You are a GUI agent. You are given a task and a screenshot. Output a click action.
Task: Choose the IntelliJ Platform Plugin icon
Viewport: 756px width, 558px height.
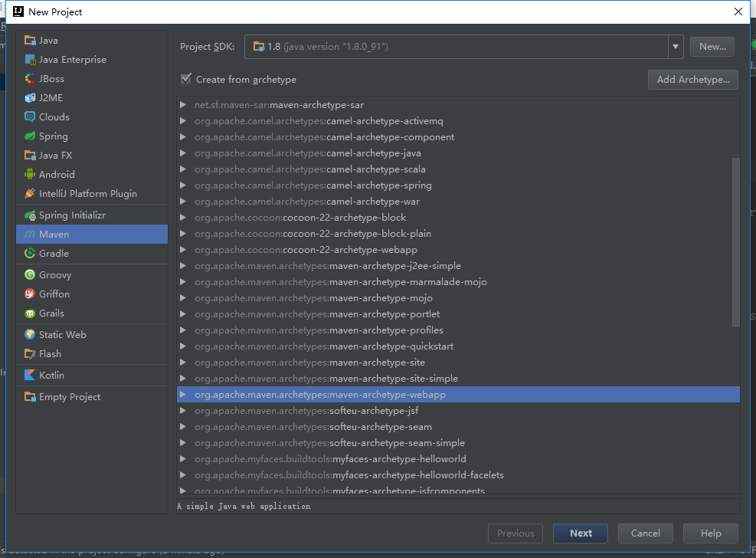pyautogui.click(x=30, y=193)
